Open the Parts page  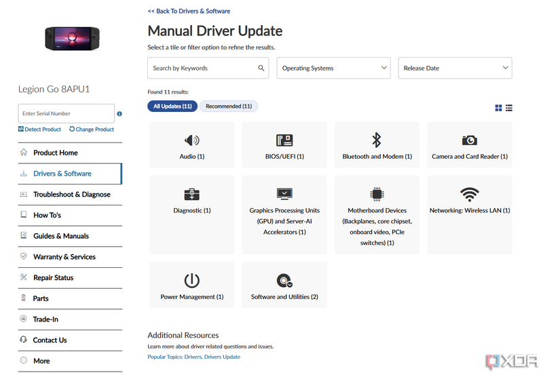click(70, 298)
